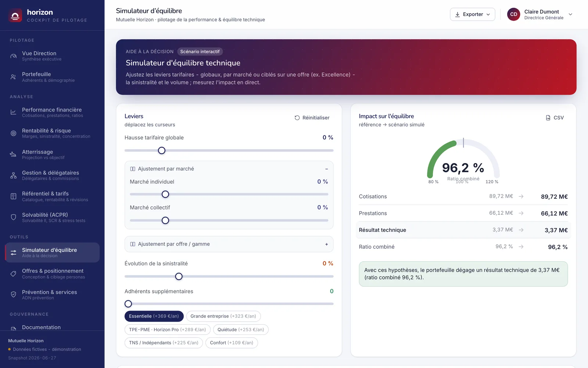Click the Scénario interactif badge
588x368 pixels.
(200, 52)
